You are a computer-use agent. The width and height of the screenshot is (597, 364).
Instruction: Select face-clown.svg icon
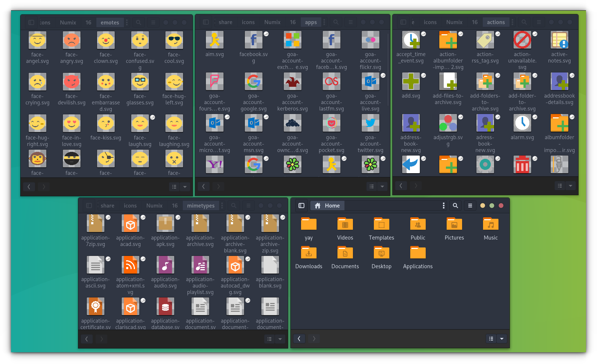pos(106,40)
